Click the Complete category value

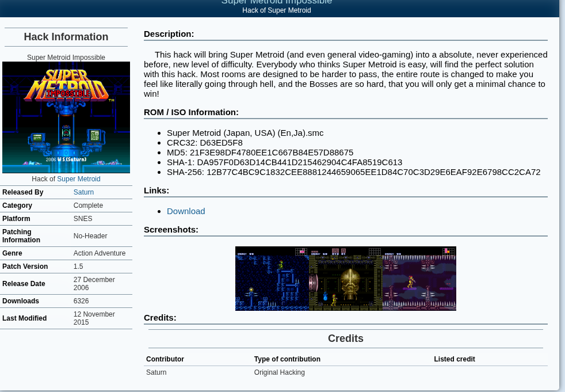coord(88,205)
